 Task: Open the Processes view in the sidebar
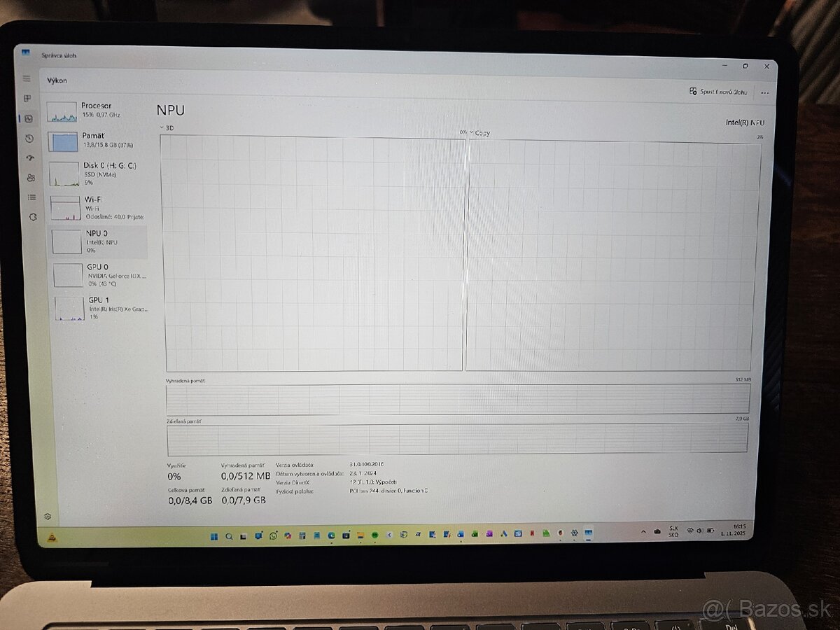click(28, 98)
